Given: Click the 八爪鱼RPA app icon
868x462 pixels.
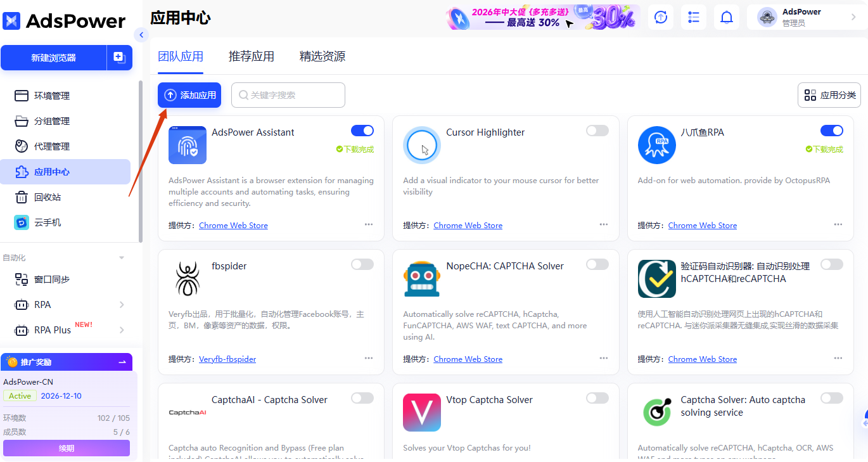Looking at the screenshot, I should click(x=657, y=145).
